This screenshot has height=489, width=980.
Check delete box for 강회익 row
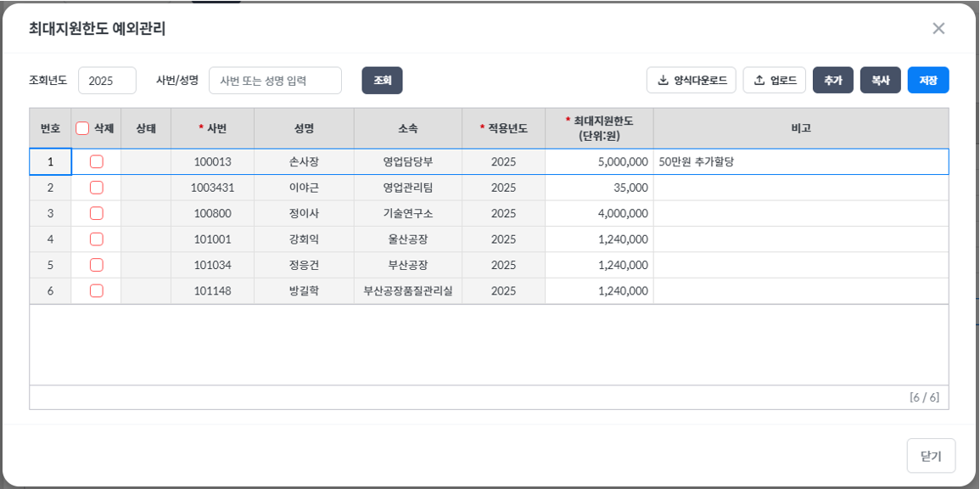coord(96,239)
